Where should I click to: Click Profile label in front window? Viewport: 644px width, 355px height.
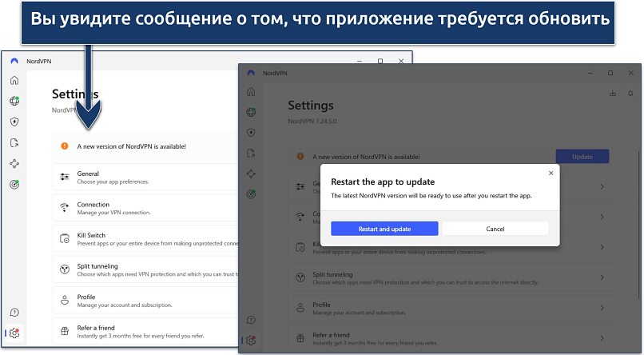click(321, 305)
